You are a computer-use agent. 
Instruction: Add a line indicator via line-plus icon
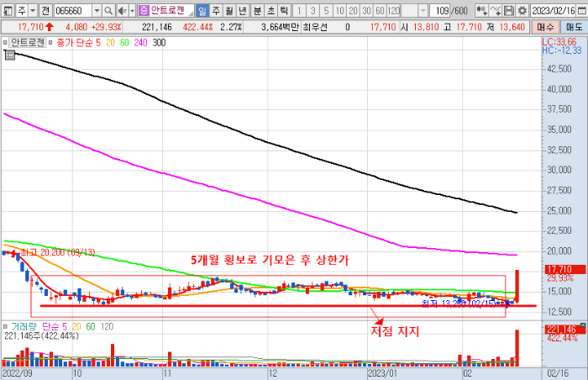[x=496, y=11]
